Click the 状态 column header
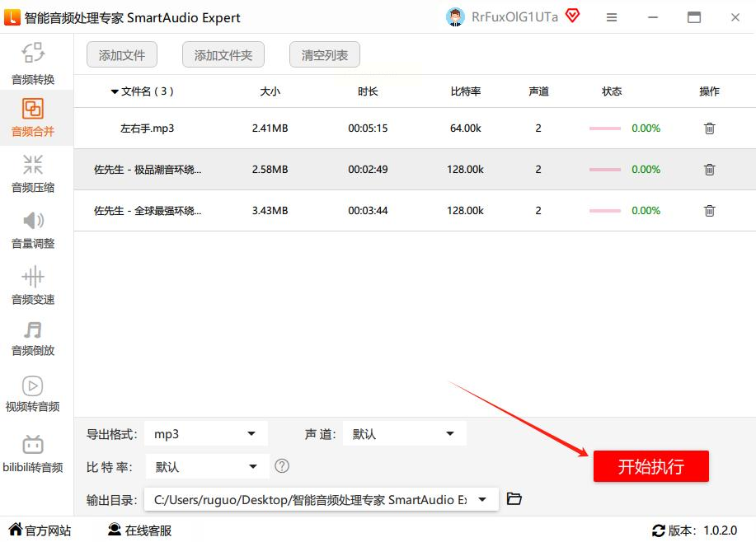This screenshot has height=542, width=756. coord(612,91)
